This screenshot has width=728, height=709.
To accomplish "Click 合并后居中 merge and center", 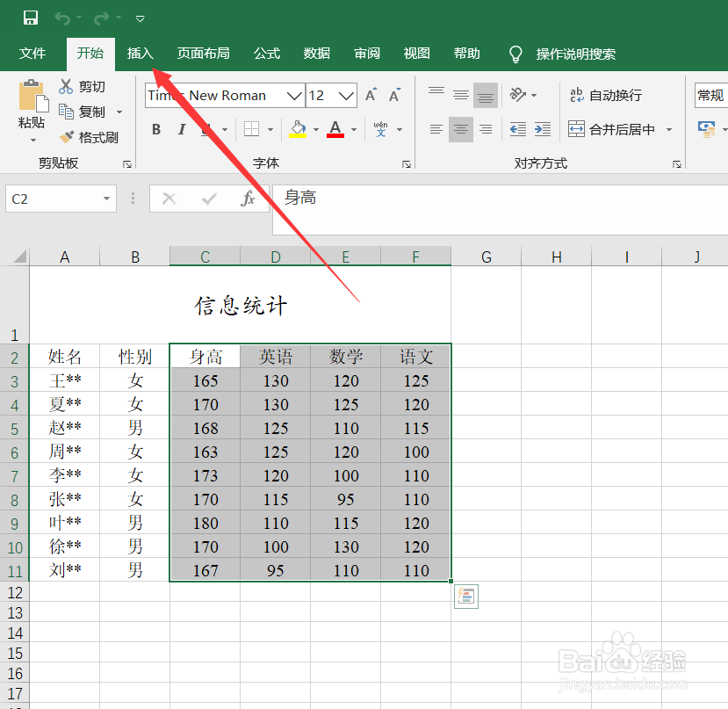I will [611, 129].
